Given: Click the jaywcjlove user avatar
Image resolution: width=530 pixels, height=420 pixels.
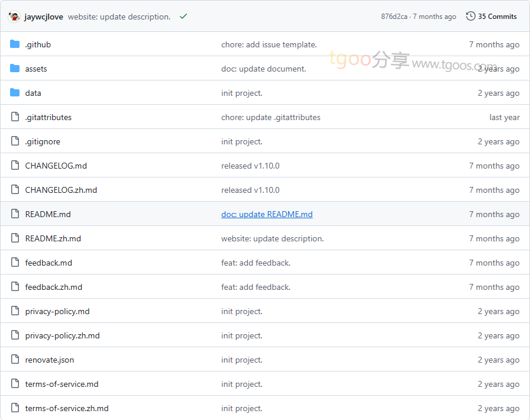Looking at the screenshot, I should point(14,17).
